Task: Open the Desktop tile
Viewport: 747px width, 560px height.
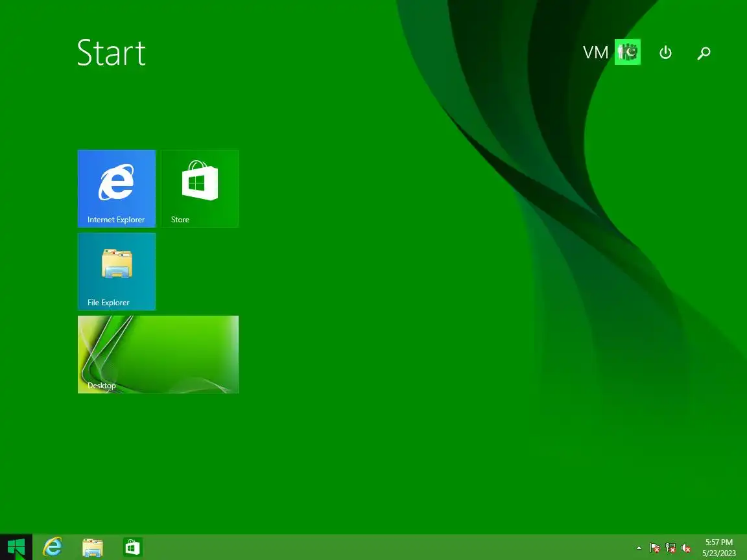Action: pos(158,355)
